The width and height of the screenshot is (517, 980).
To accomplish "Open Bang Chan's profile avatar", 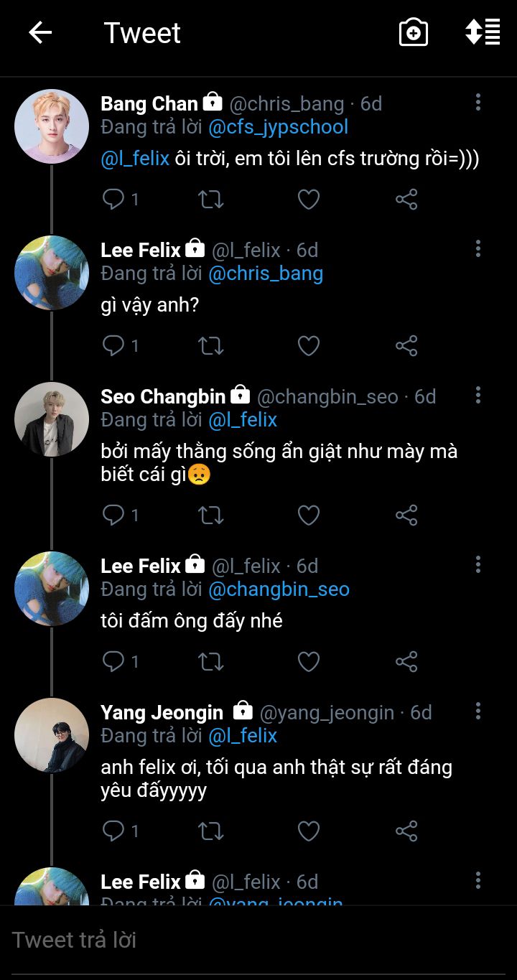I will point(52,126).
